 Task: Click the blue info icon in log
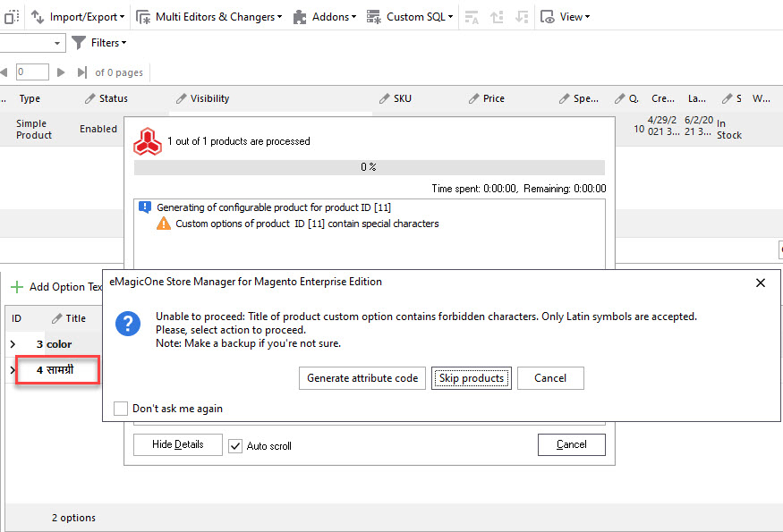145,207
